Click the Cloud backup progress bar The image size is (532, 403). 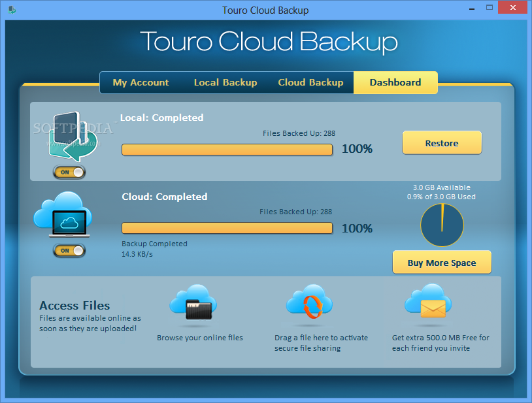pos(227,228)
